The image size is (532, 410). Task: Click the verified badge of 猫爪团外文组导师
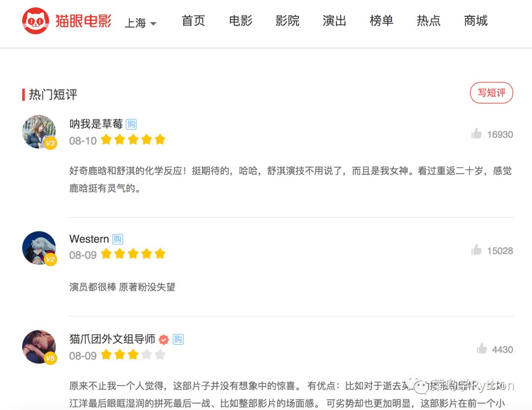(x=164, y=339)
